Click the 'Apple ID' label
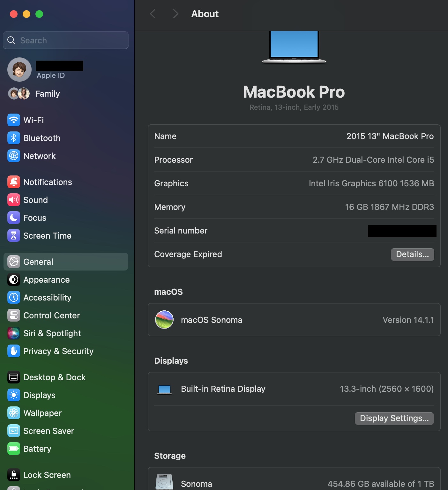 [51, 75]
